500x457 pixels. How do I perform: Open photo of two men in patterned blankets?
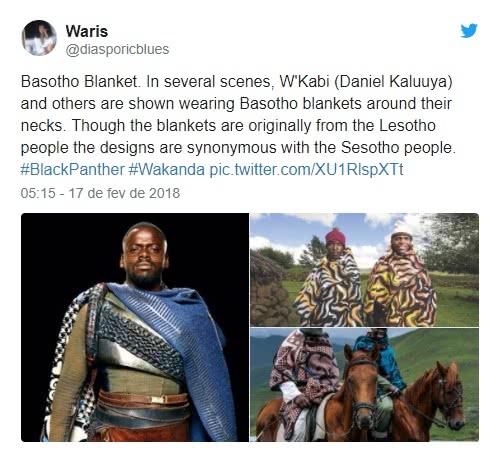(364, 270)
